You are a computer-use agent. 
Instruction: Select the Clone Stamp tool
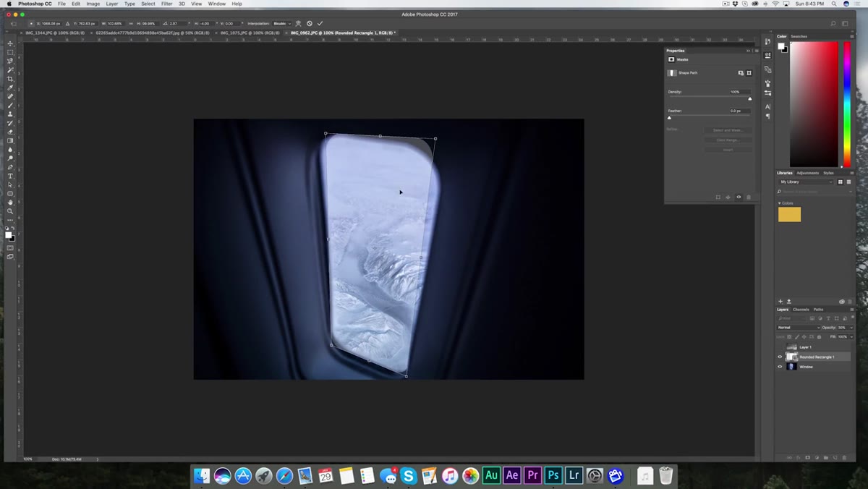[x=10, y=114]
